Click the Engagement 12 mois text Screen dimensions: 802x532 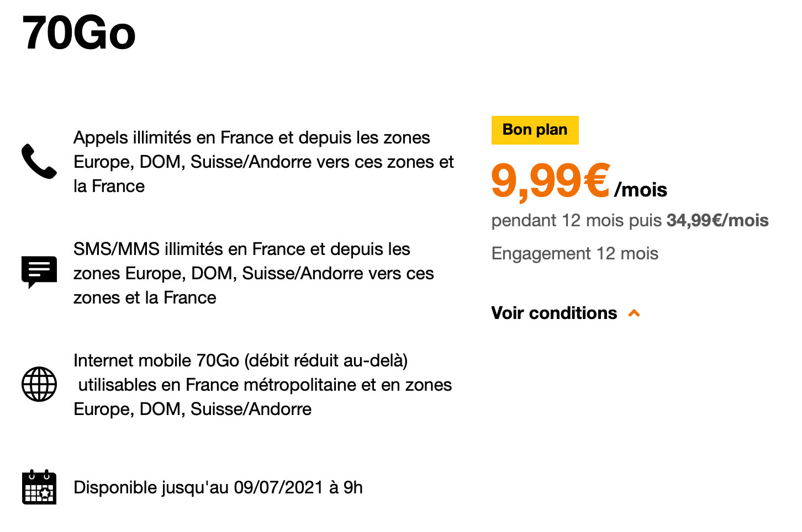pos(574,253)
